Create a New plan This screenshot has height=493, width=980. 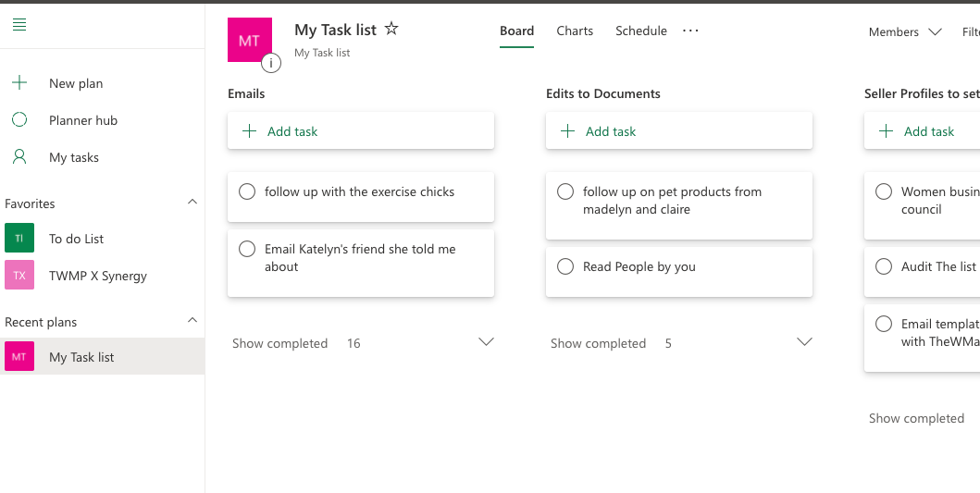click(76, 83)
